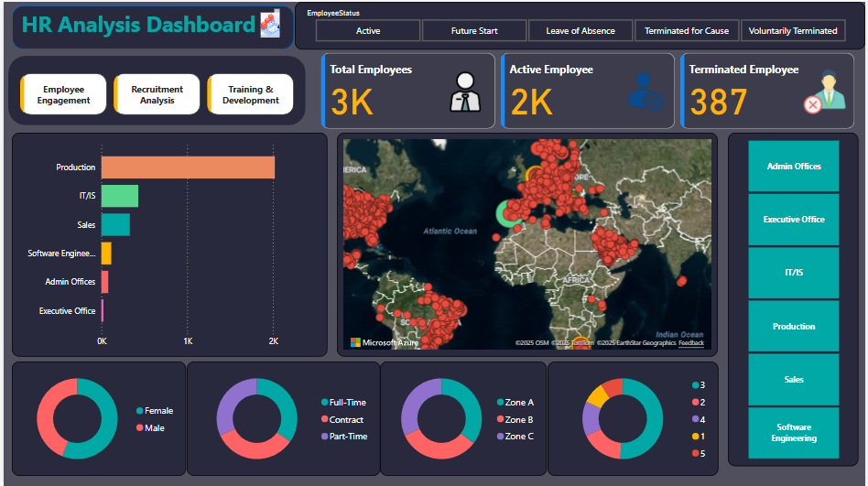This screenshot has width=868, height=486.
Task: Select the Sales department tile
Action: pos(794,379)
